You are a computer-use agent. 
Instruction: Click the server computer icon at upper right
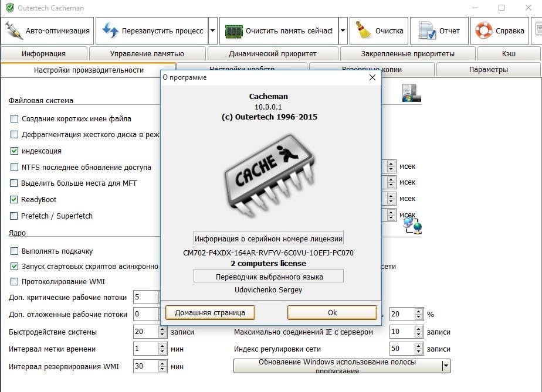click(x=411, y=93)
